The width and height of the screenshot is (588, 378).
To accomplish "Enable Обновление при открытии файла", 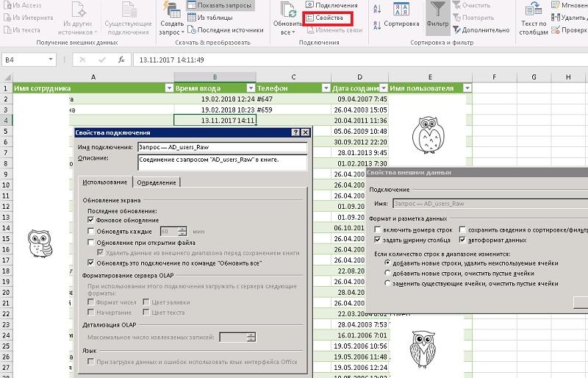I will (90, 243).
